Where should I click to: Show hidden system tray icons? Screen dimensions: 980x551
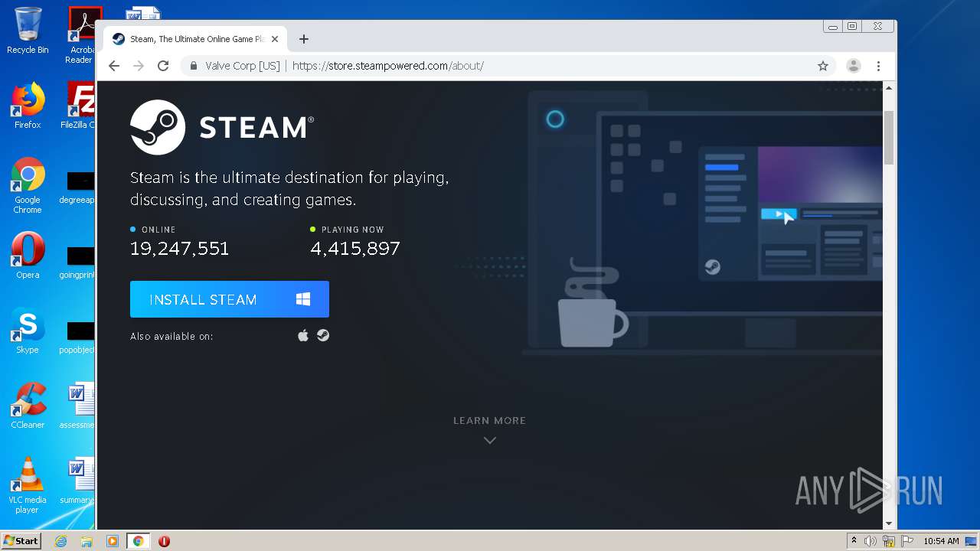click(x=854, y=541)
